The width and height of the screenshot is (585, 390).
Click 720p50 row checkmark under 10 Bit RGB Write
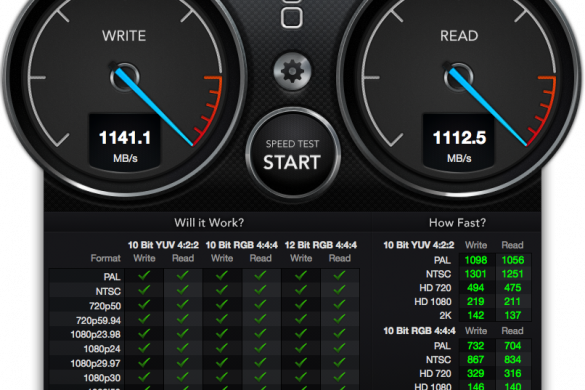coord(222,305)
